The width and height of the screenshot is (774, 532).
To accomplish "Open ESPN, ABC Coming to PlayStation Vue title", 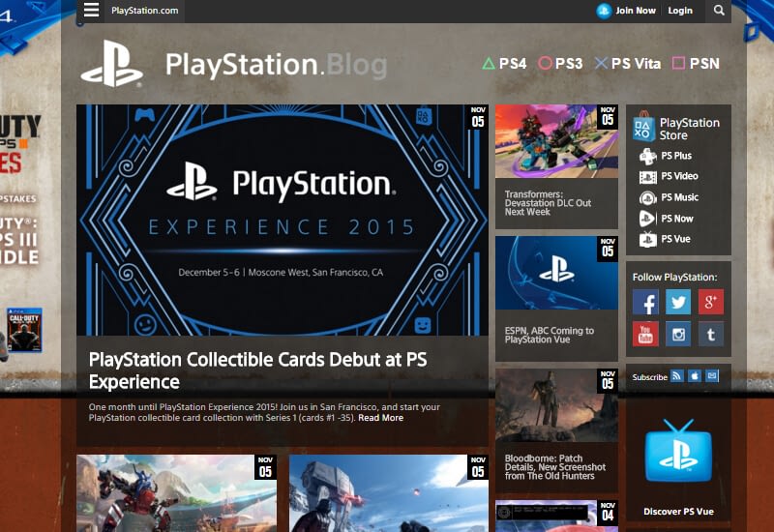I will (x=549, y=335).
